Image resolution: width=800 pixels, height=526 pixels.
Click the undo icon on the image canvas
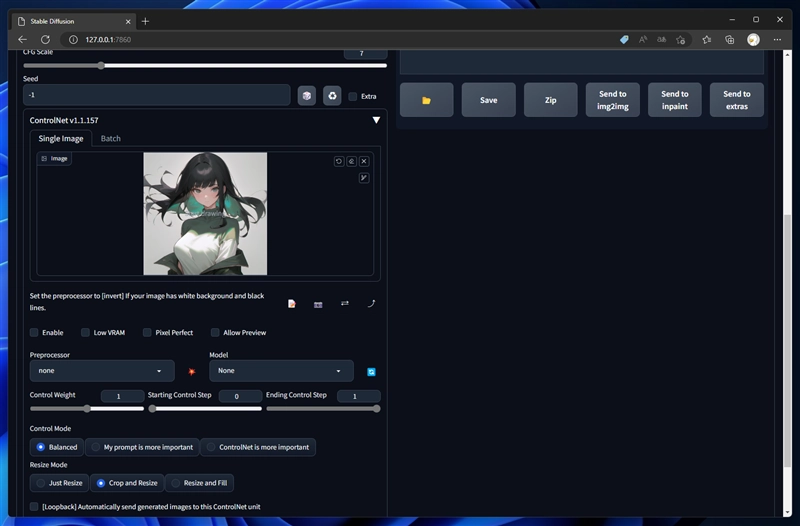point(339,161)
